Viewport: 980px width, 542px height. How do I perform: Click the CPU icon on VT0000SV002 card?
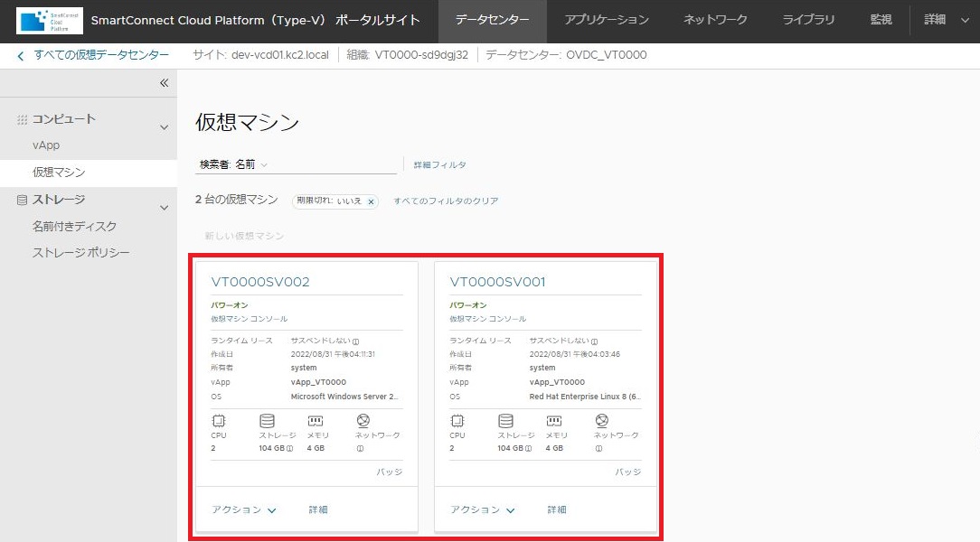tap(218, 421)
